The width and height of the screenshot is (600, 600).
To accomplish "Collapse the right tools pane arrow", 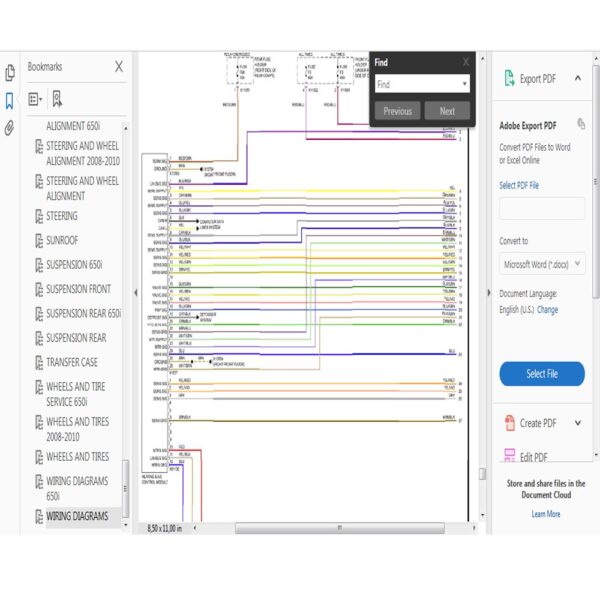I will coord(489,293).
